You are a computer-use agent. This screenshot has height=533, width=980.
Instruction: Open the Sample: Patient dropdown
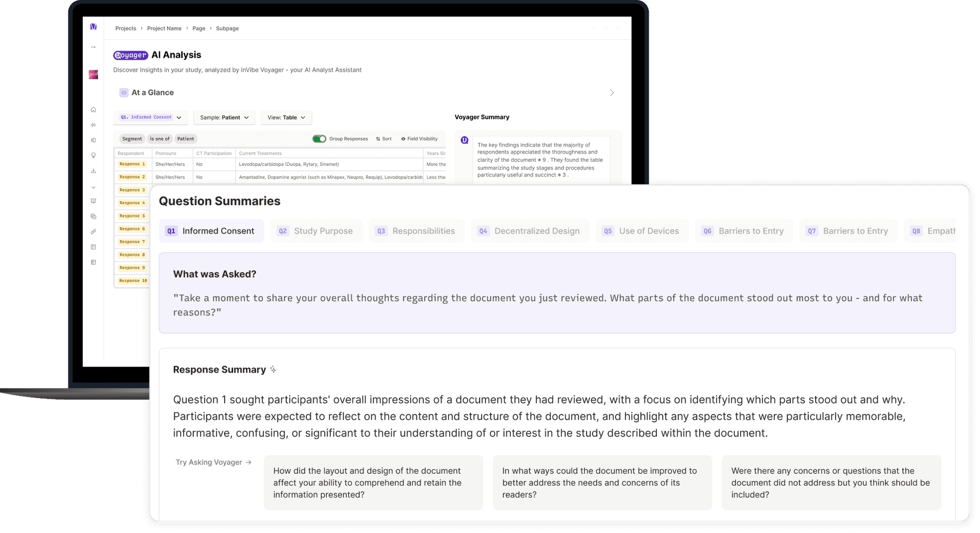coord(224,117)
